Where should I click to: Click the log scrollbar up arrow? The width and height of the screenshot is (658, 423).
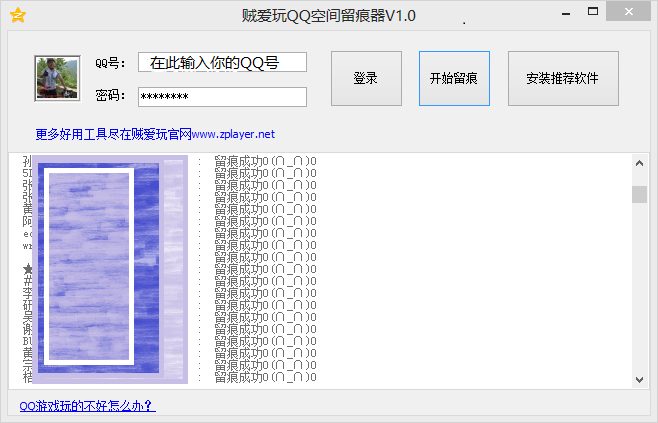[639, 163]
